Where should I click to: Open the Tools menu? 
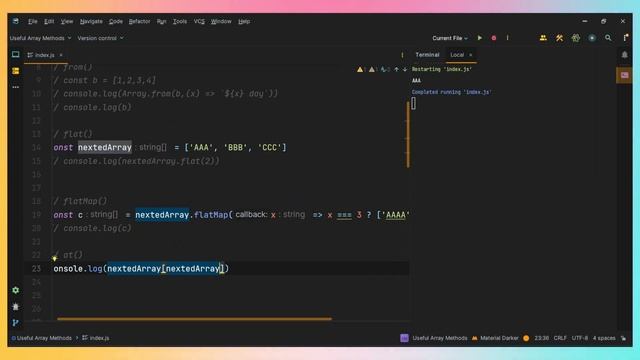(x=180, y=21)
